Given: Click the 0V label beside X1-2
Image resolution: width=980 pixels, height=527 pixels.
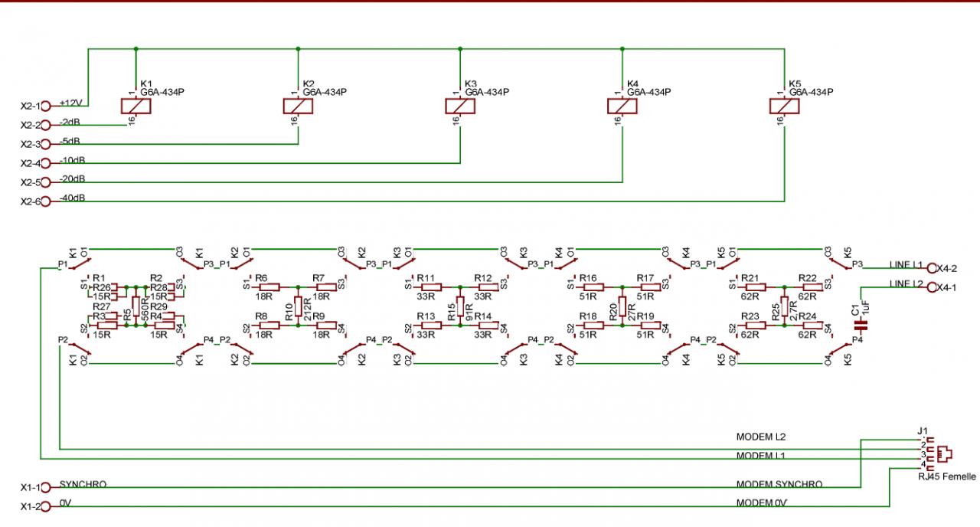Looking at the screenshot, I should click(65, 503).
